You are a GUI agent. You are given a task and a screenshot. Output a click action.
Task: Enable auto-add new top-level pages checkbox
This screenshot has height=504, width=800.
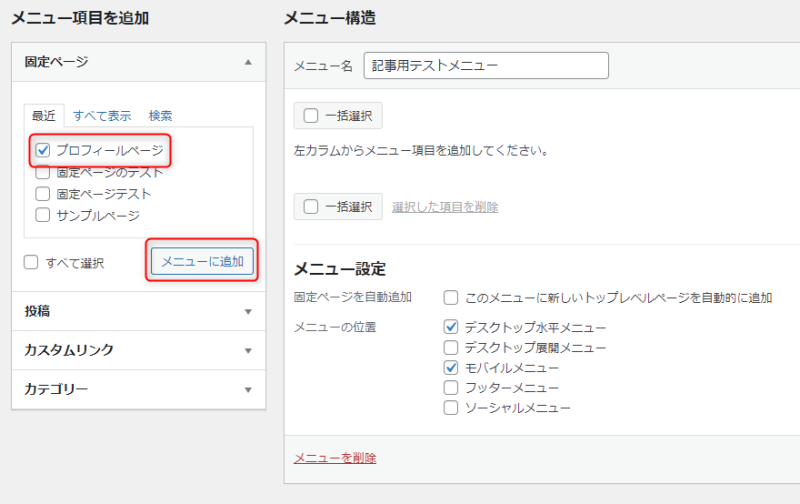(451, 297)
